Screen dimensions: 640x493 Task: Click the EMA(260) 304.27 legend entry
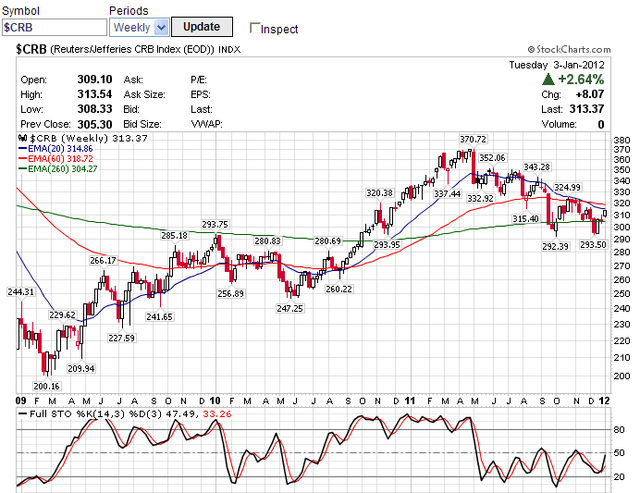[58, 169]
